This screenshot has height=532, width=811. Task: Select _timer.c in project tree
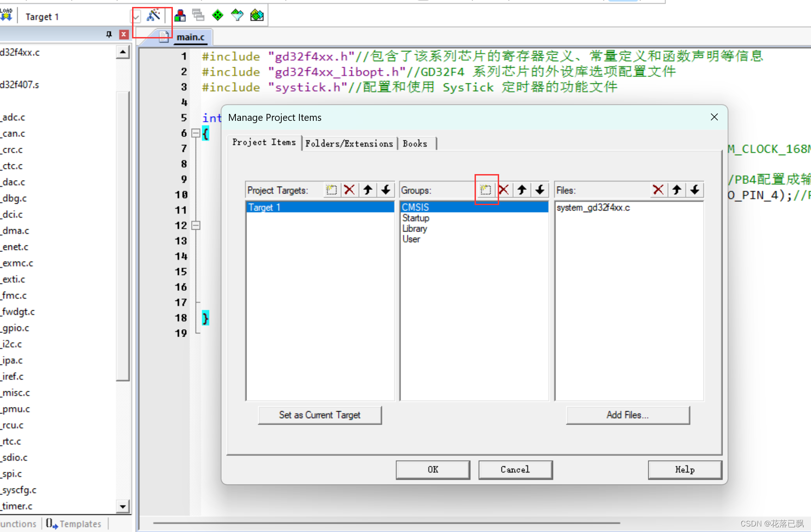pyautogui.click(x=17, y=506)
